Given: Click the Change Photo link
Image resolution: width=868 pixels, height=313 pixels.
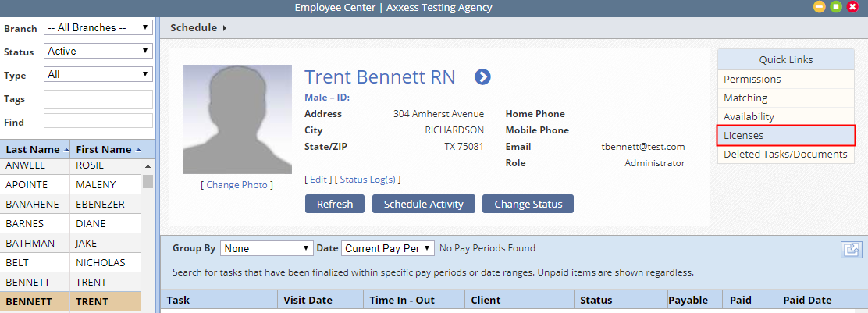Looking at the screenshot, I should (x=237, y=185).
